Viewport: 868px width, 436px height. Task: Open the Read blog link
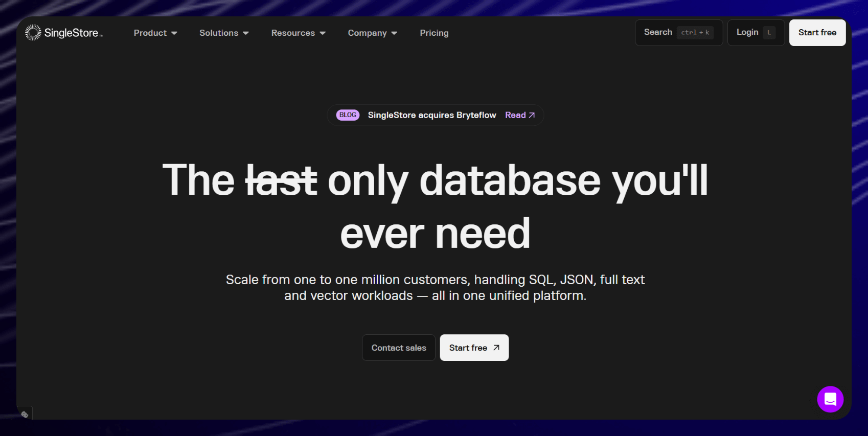520,115
